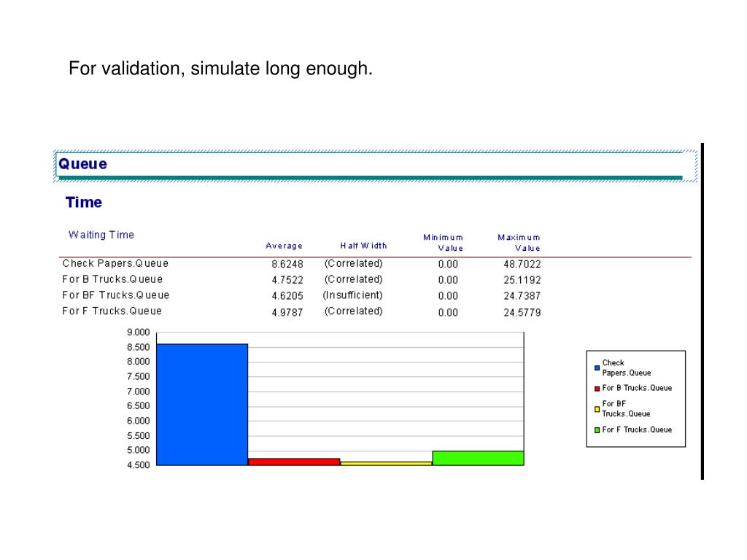Click the green For F Trucks.Queue bar
The width and height of the screenshot is (747, 560).
[x=478, y=458]
